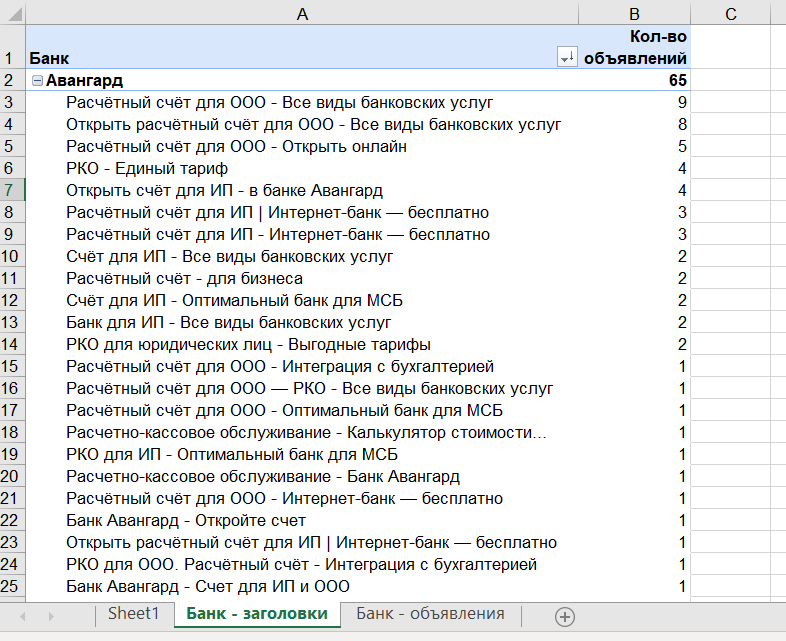Select value 9 in row 3
Image resolution: width=786 pixels, height=641 pixels.
(634, 102)
